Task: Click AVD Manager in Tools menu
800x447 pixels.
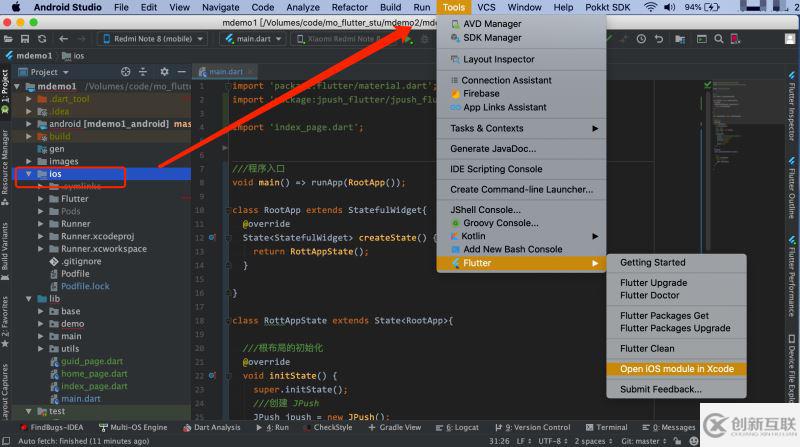Action: pos(491,24)
